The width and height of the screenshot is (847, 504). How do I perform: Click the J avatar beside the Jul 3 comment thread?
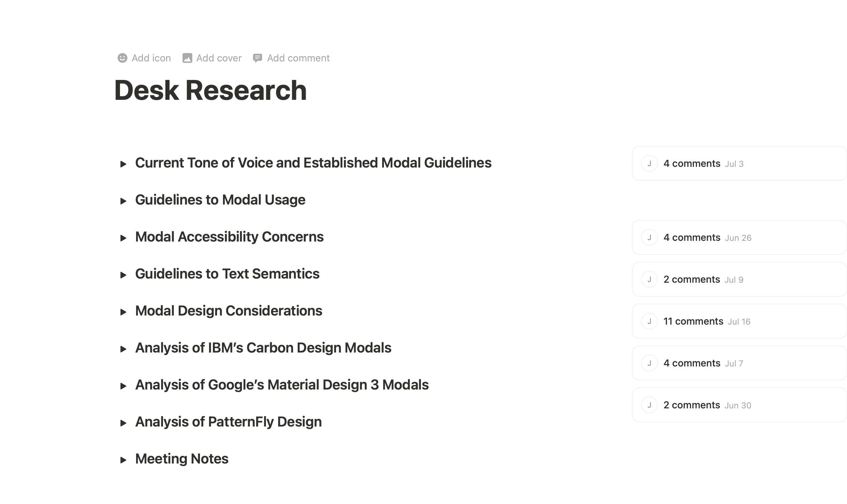(650, 163)
